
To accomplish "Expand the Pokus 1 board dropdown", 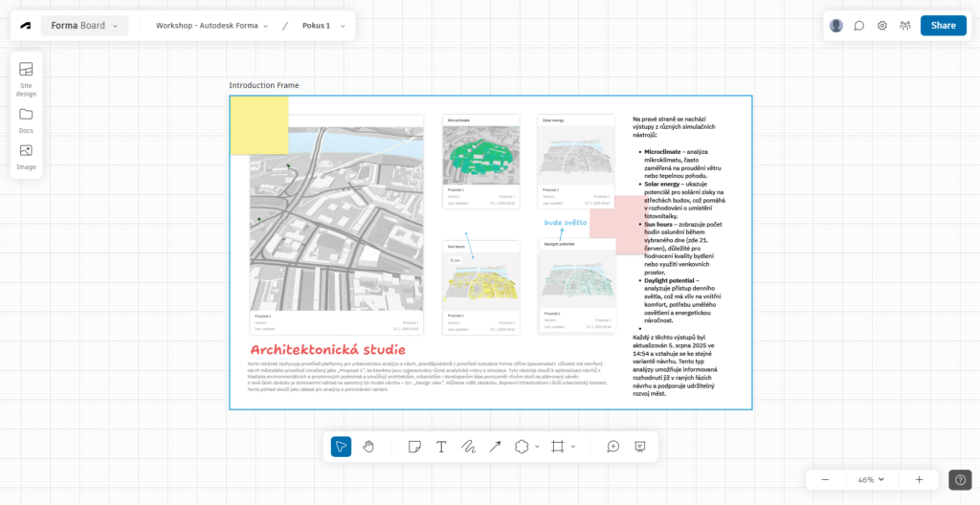I will point(322,26).
